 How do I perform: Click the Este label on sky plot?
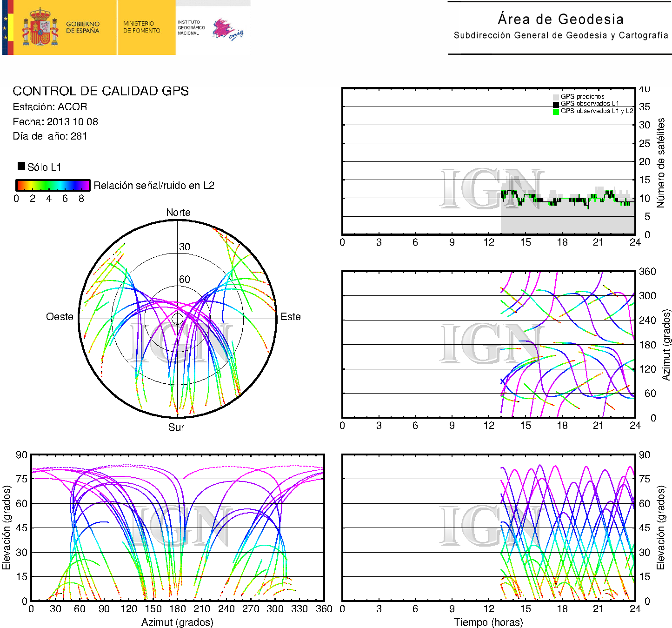pos(291,317)
